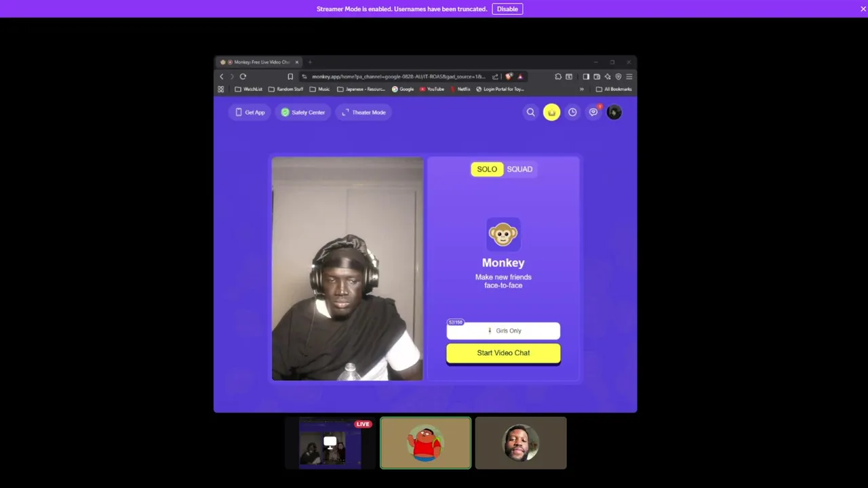Switch to the SQUAD mode tab
Screen dimensions: 868x488
[x=519, y=169]
